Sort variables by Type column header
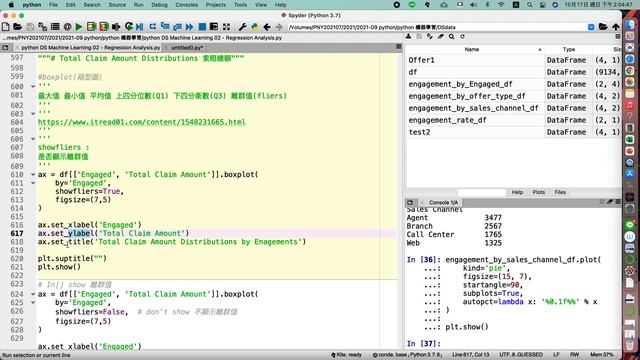640x360 pixels. pyautogui.click(x=569, y=49)
